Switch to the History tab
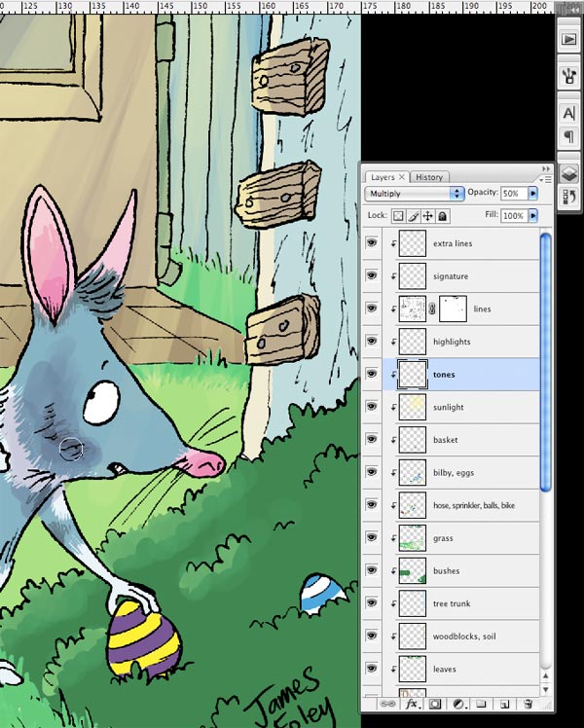Screen dimensions: 584x728 pyautogui.click(x=429, y=177)
